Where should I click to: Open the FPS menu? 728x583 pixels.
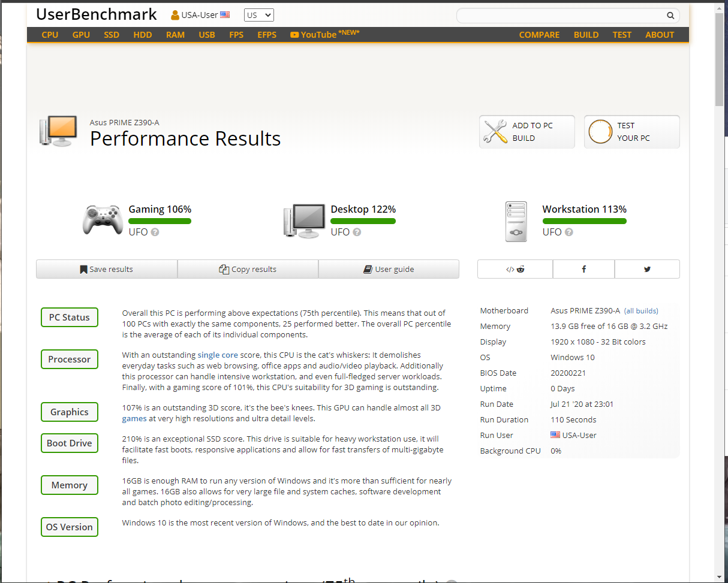click(236, 35)
